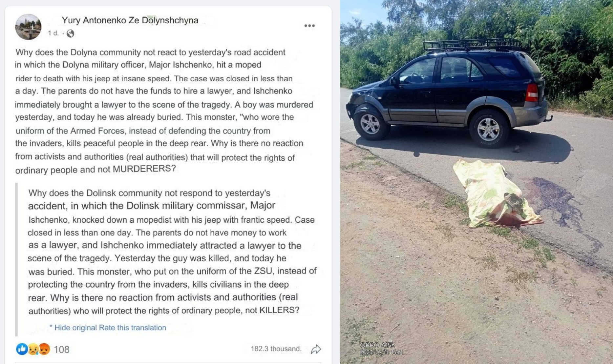Open the three-dot post options menu
The height and width of the screenshot is (364, 613).
[309, 26]
